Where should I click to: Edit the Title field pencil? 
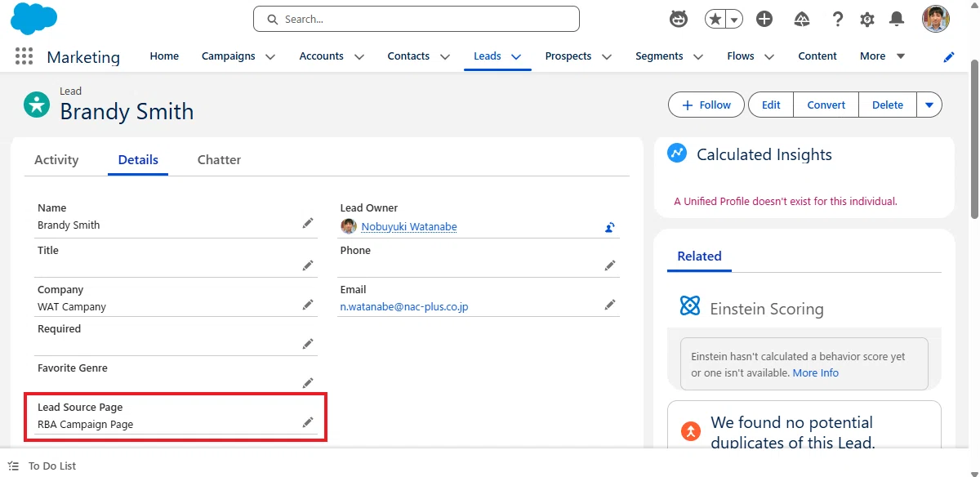coord(308,265)
